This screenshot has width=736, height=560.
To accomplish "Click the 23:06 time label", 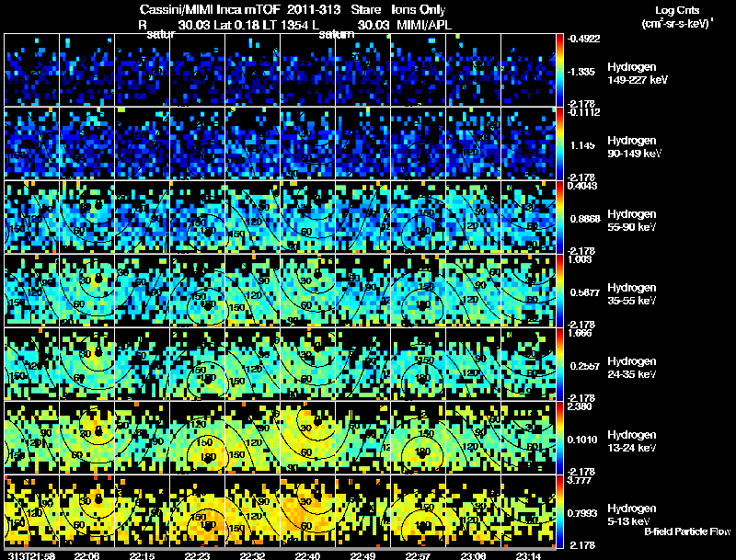I will point(473,555).
